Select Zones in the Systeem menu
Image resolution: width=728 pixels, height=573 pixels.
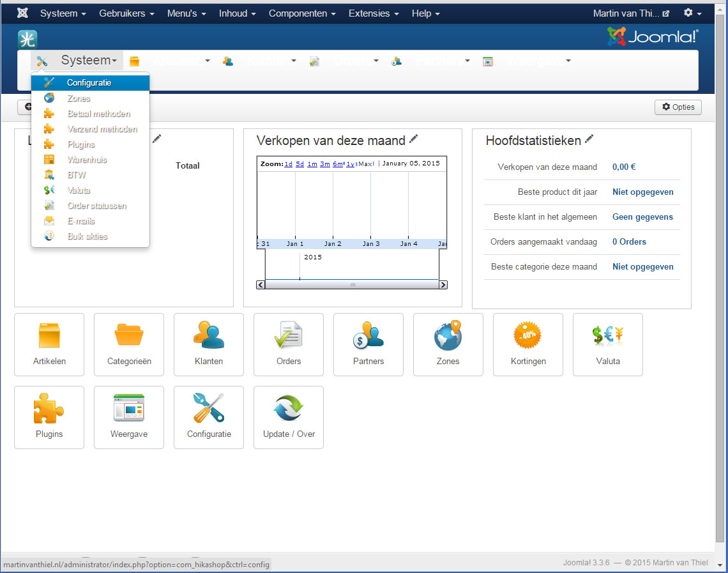click(x=90, y=98)
